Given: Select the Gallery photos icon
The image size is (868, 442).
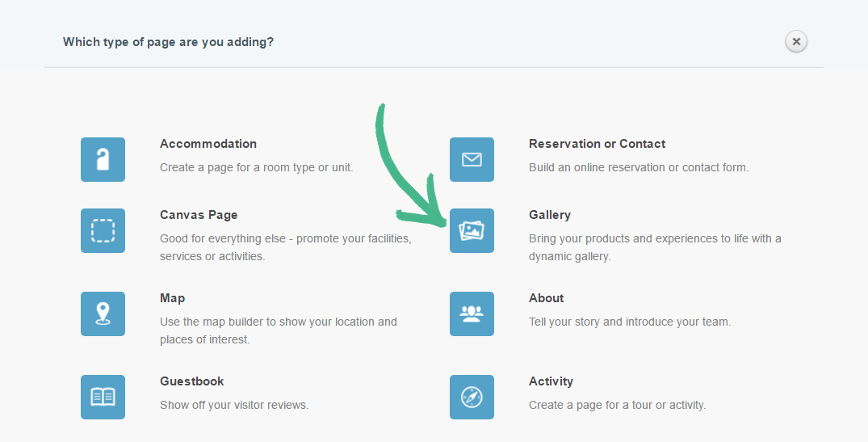Looking at the screenshot, I should (472, 230).
